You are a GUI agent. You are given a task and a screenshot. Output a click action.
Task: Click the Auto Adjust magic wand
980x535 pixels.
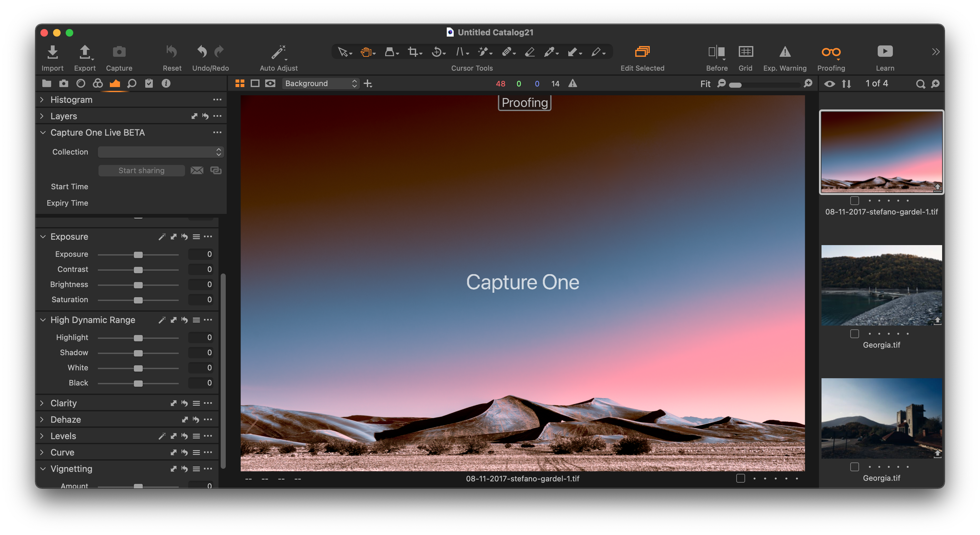click(x=278, y=52)
